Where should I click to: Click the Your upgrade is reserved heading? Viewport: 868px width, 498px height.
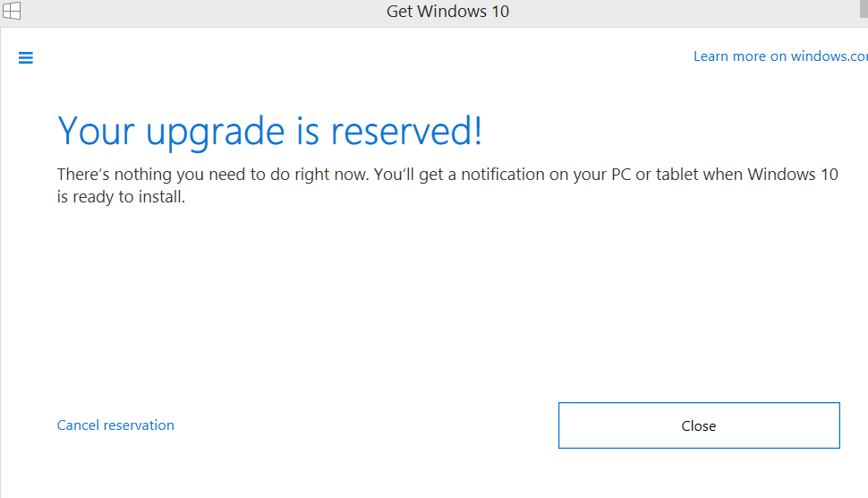pyautogui.click(x=270, y=131)
